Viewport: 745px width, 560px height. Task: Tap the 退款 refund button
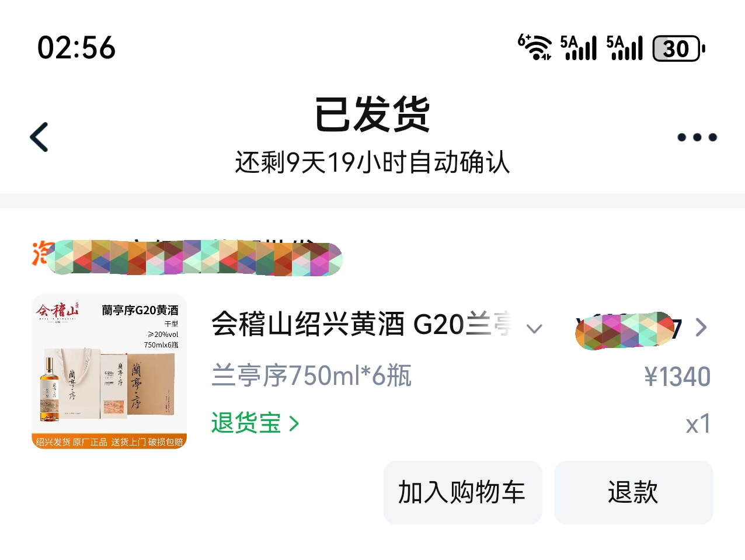tap(633, 492)
